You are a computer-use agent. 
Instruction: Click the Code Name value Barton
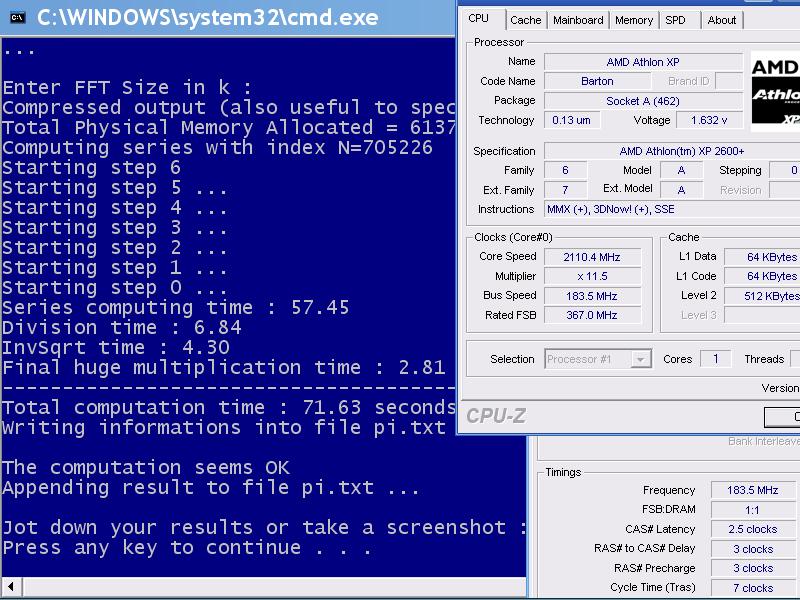click(x=597, y=81)
